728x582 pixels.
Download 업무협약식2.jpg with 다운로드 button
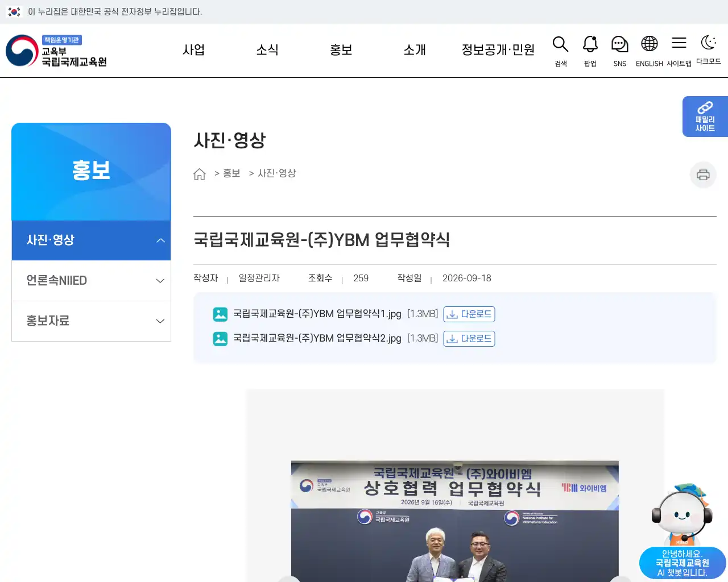point(469,339)
